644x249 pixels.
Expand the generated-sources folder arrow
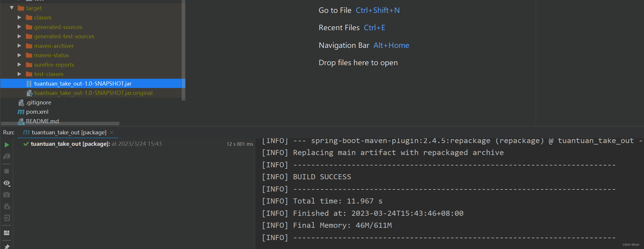click(19, 27)
